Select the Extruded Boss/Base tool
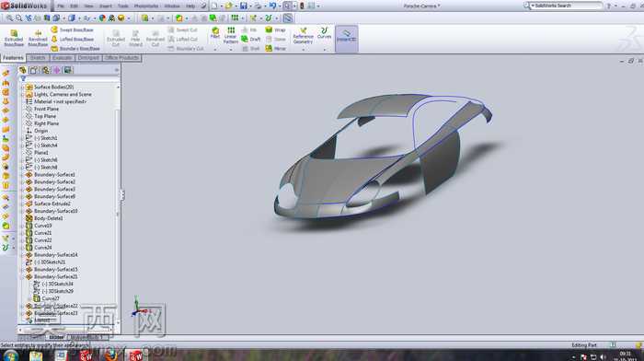This screenshot has width=644, height=361. coord(14,39)
